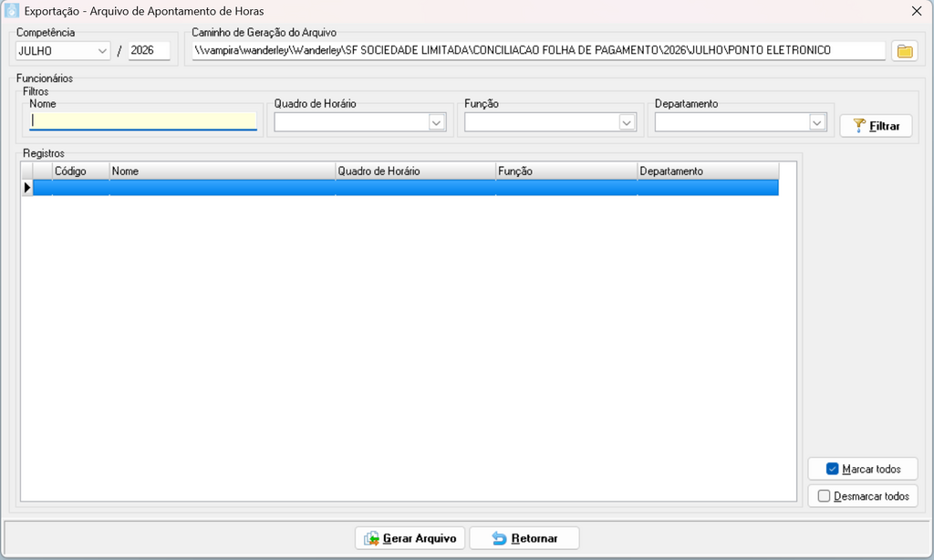Image resolution: width=934 pixels, height=560 pixels.
Task: Click the row indicator arrow in grid
Action: [x=26, y=188]
